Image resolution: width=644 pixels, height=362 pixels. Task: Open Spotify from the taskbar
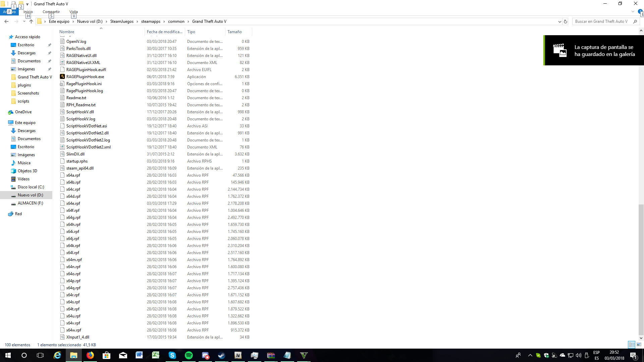tap(189, 355)
